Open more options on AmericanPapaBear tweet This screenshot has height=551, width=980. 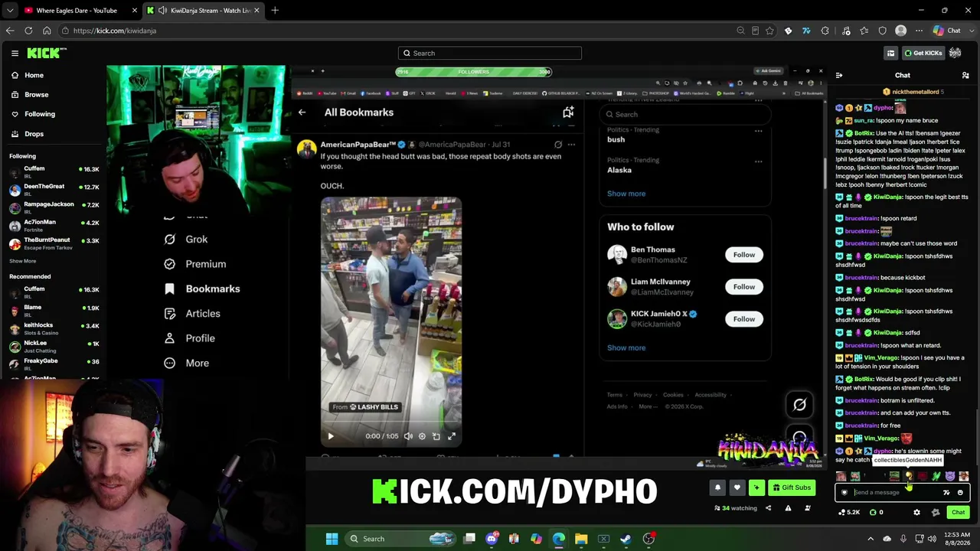[x=571, y=145]
